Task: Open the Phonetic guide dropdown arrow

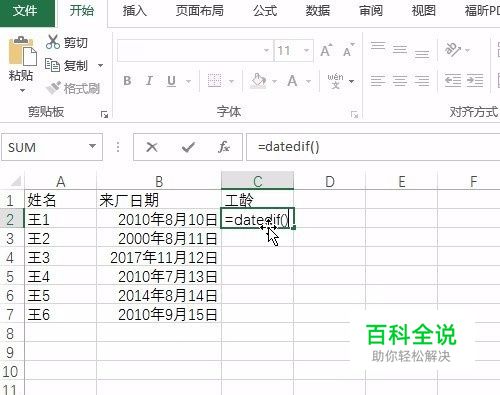Action: (351, 81)
